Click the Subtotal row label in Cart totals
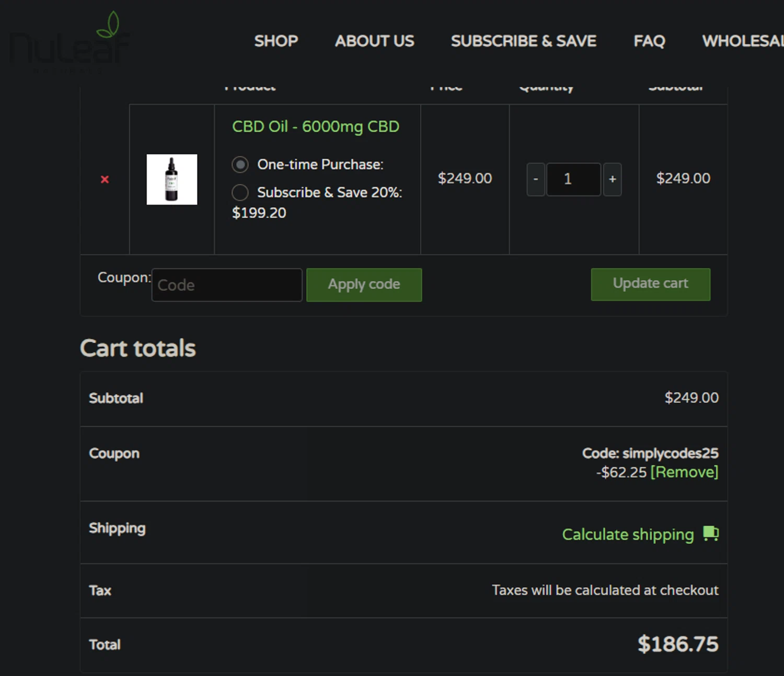Image resolution: width=784 pixels, height=676 pixels. pos(116,398)
